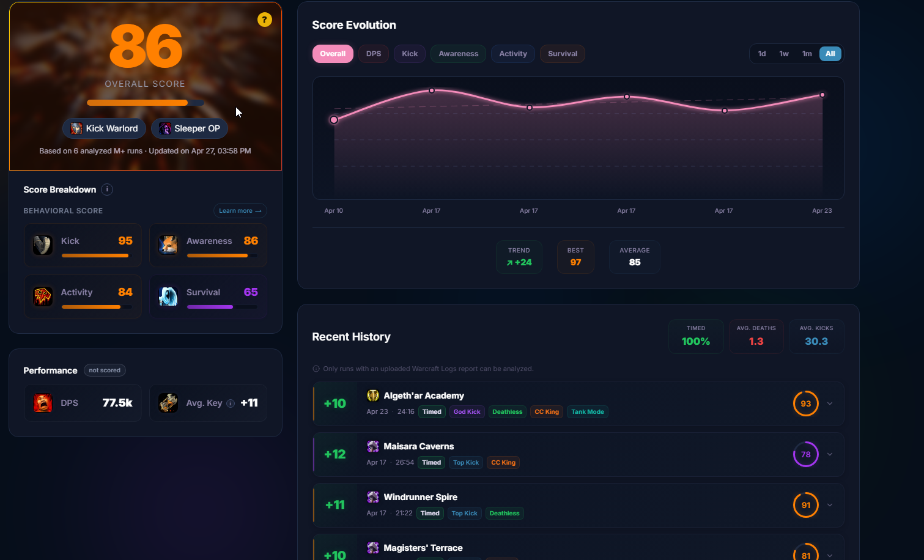The height and width of the screenshot is (560, 924).
Task: Click the Survival score icon
Action: pos(168,297)
